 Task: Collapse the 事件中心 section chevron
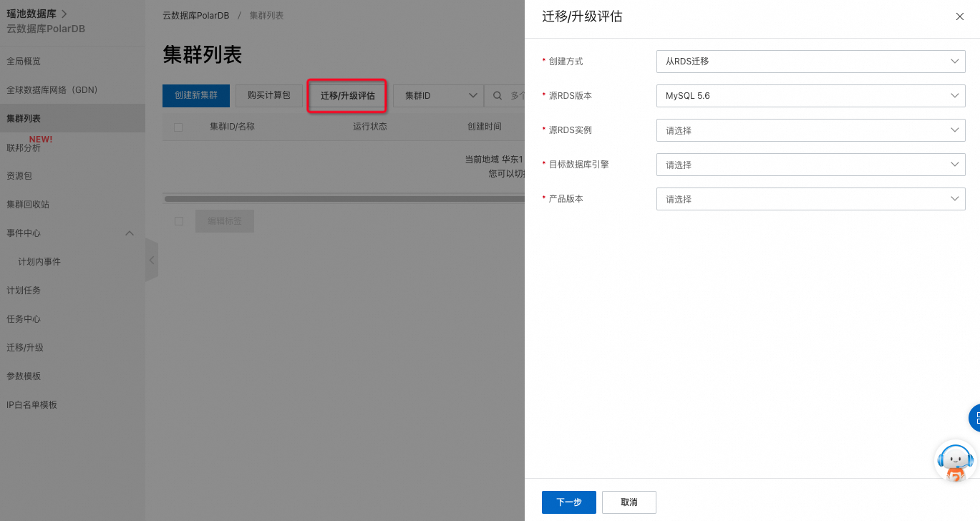pos(130,233)
